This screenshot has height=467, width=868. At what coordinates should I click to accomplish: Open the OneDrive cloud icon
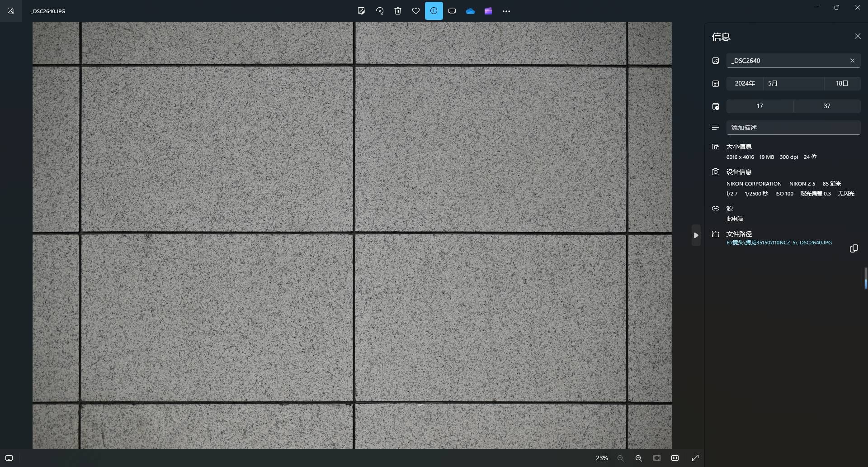point(470,11)
